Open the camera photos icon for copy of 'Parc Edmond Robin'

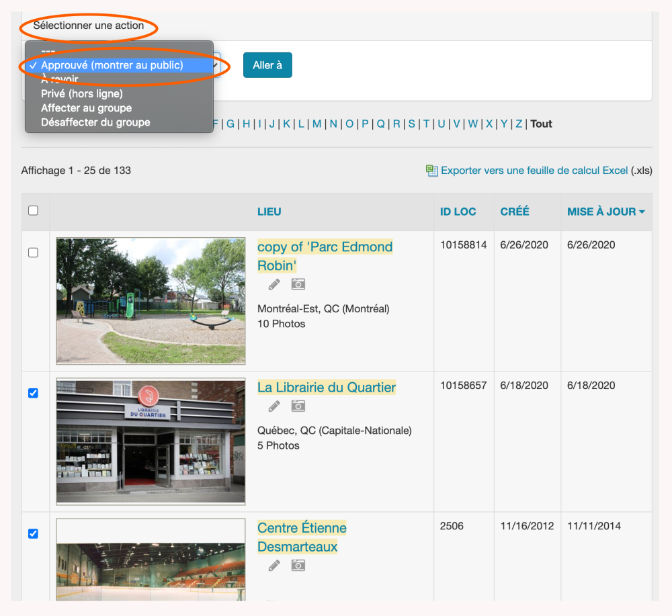pos(298,284)
